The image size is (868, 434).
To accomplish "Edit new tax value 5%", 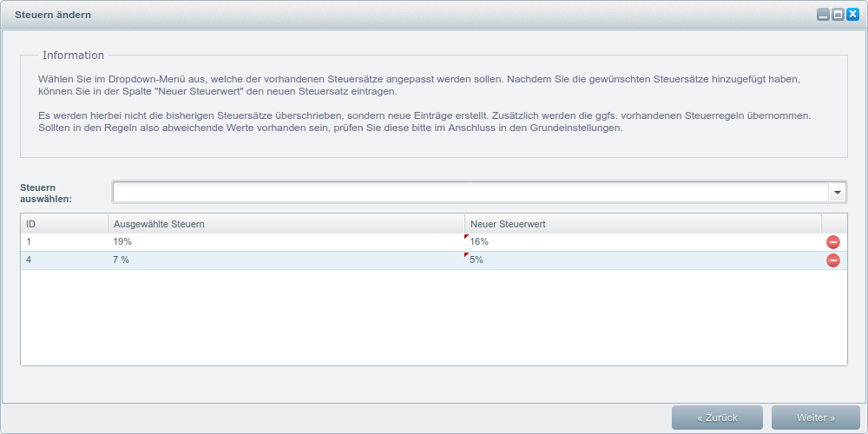I will click(x=642, y=260).
